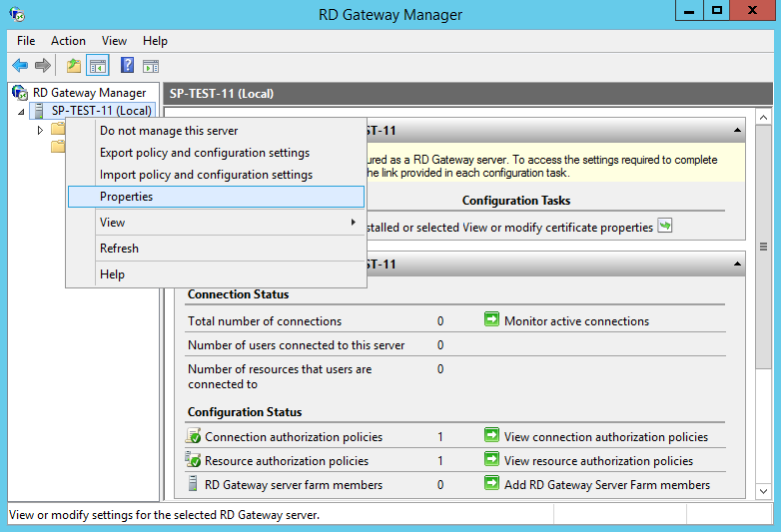Click green arrow next to certificate properties

coord(665,227)
